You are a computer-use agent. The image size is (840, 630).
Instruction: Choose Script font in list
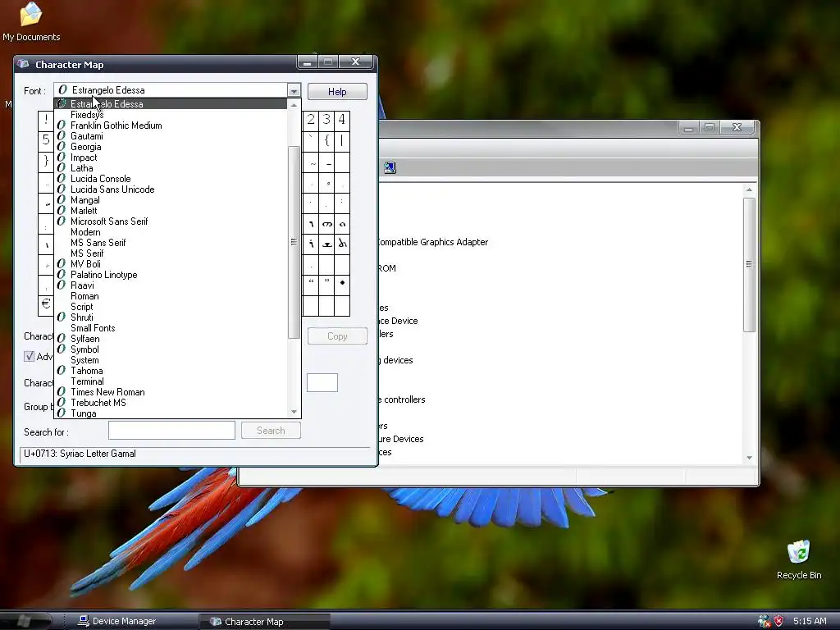(x=171, y=307)
